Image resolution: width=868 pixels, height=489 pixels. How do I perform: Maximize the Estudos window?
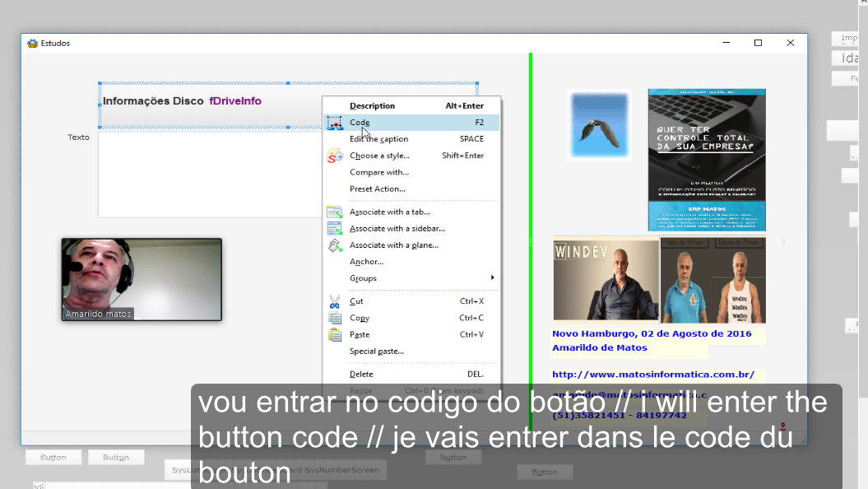click(x=759, y=43)
